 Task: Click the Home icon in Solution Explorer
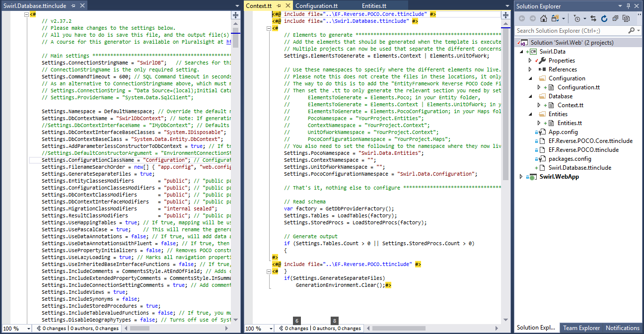(x=544, y=18)
